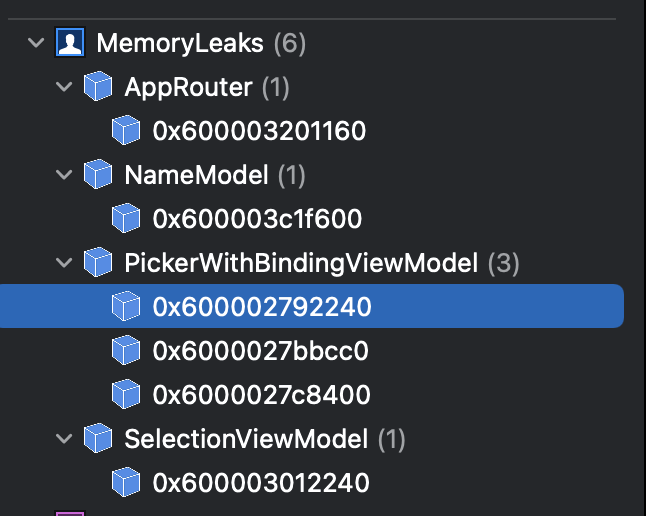The height and width of the screenshot is (516, 646).
Task: Click the NameModel class cube icon
Action: (97, 175)
